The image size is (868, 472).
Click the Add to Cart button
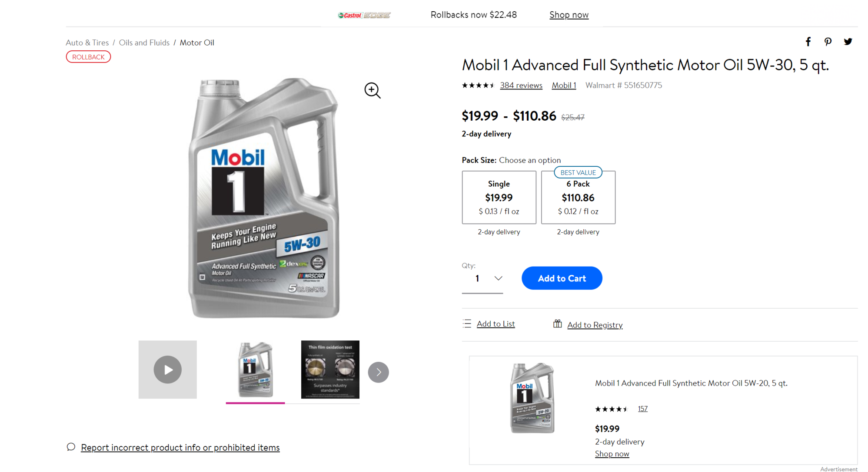click(x=562, y=278)
